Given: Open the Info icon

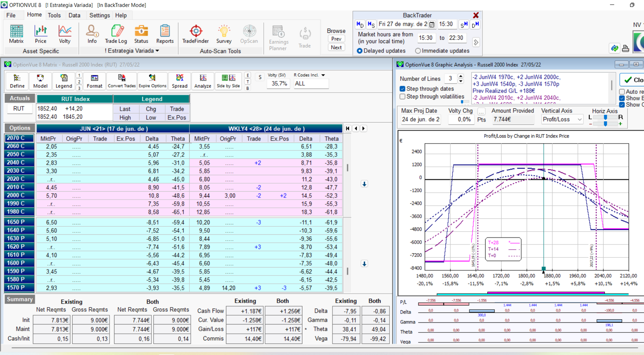Looking at the screenshot, I should 92,34.
